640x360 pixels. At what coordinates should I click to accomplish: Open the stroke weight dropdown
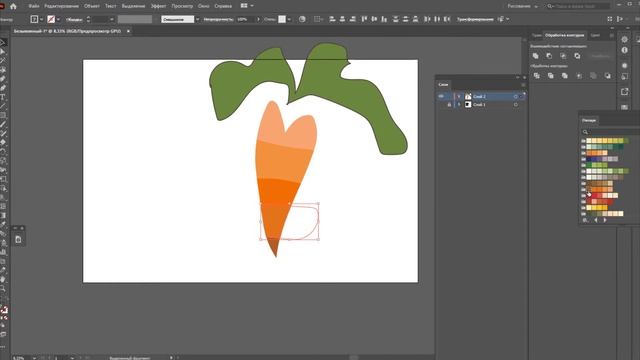(x=111, y=19)
